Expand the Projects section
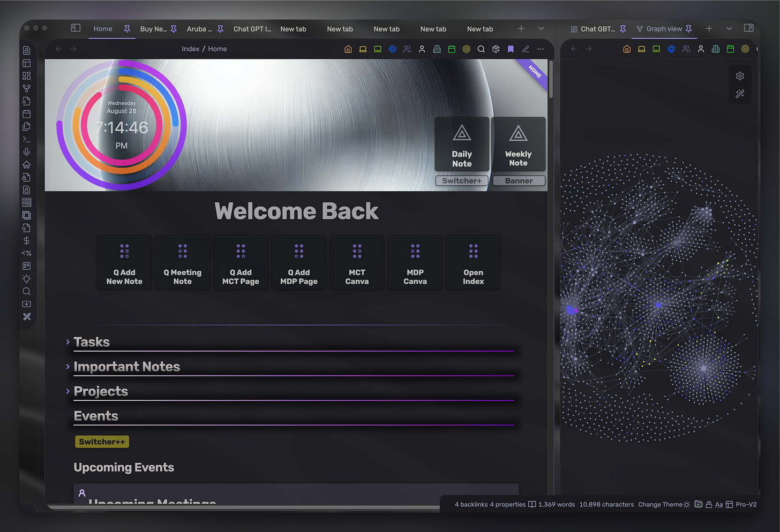Viewport: 780px width, 532px height. 68,391
